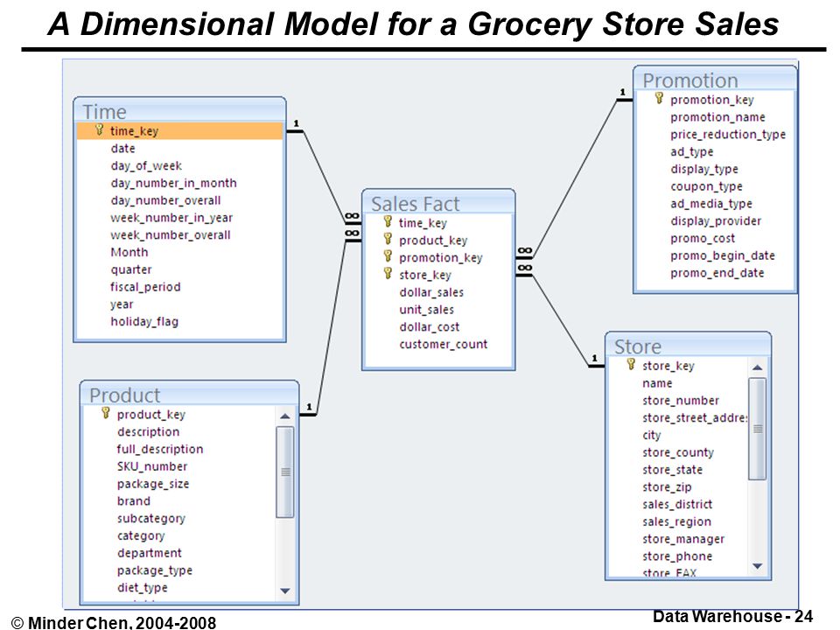The image size is (840, 630).
Task: Select the week_number_in_year field
Action: [171, 218]
